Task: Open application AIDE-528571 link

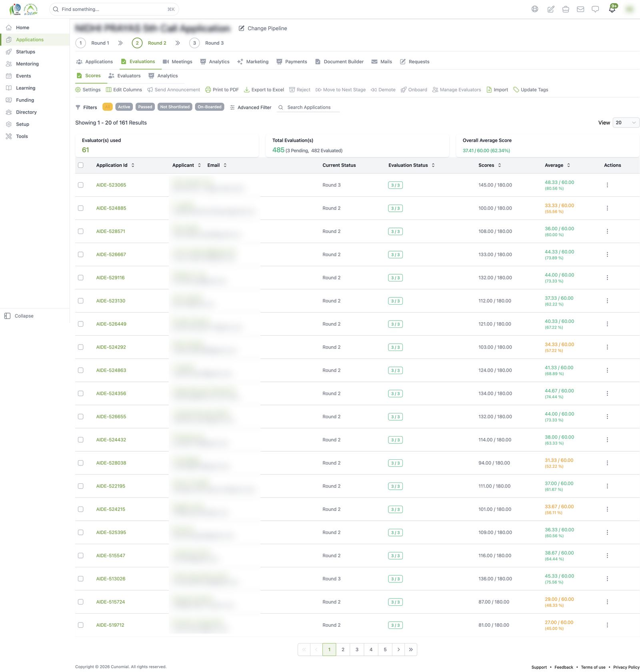Action: click(x=111, y=231)
